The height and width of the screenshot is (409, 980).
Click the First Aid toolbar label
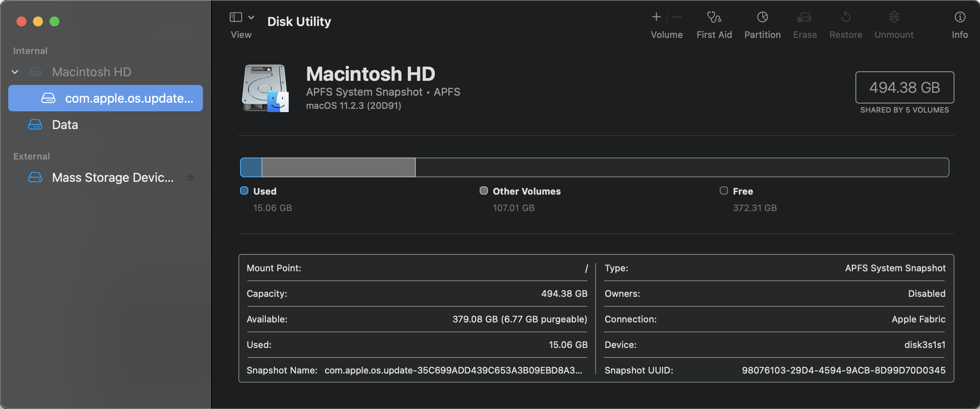(714, 35)
